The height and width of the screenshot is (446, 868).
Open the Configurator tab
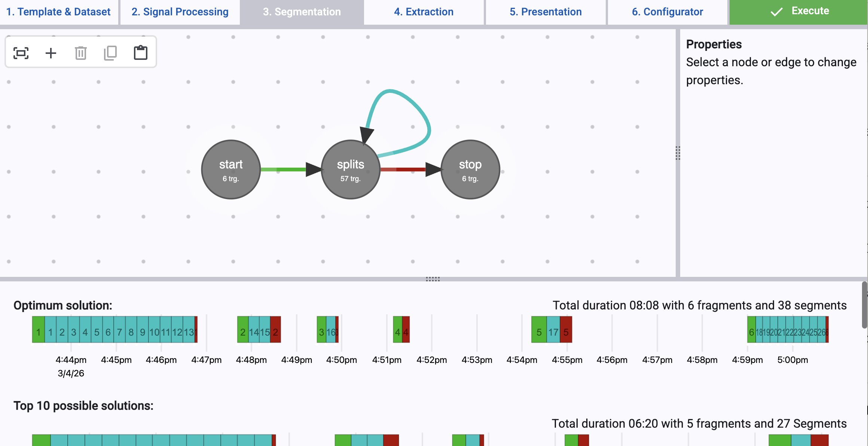click(x=667, y=12)
